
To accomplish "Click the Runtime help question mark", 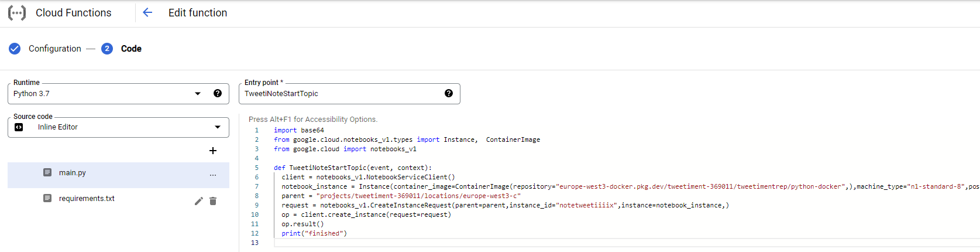I will [218, 93].
